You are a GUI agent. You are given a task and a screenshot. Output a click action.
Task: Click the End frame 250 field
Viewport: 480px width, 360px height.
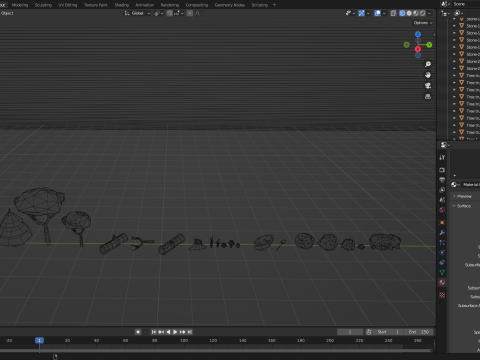[x=419, y=332]
